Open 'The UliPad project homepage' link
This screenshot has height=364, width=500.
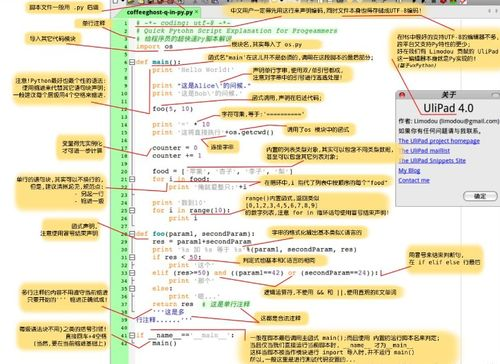(439, 141)
